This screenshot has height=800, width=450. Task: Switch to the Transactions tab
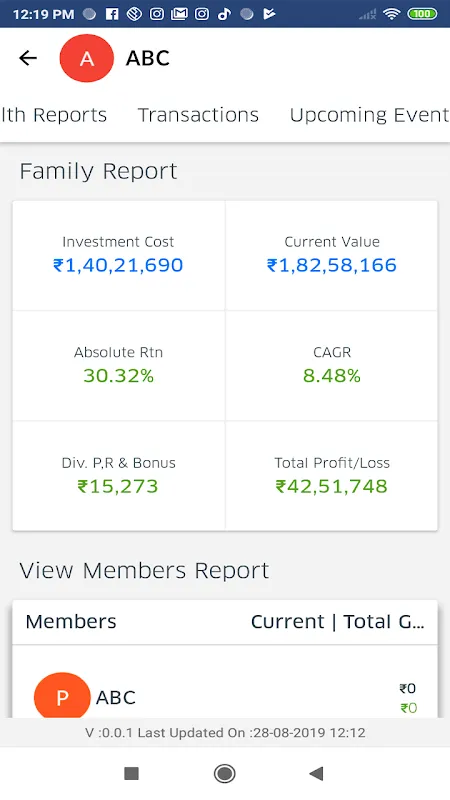pyautogui.click(x=198, y=115)
